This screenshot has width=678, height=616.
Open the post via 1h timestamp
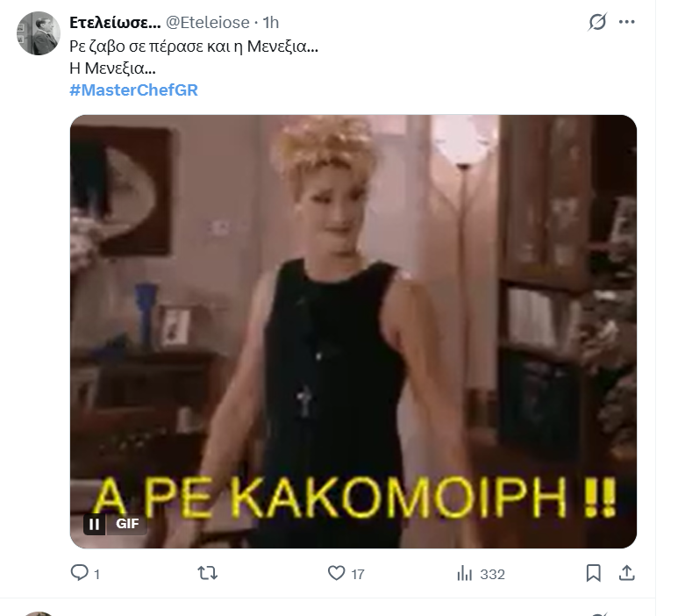(x=271, y=23)
